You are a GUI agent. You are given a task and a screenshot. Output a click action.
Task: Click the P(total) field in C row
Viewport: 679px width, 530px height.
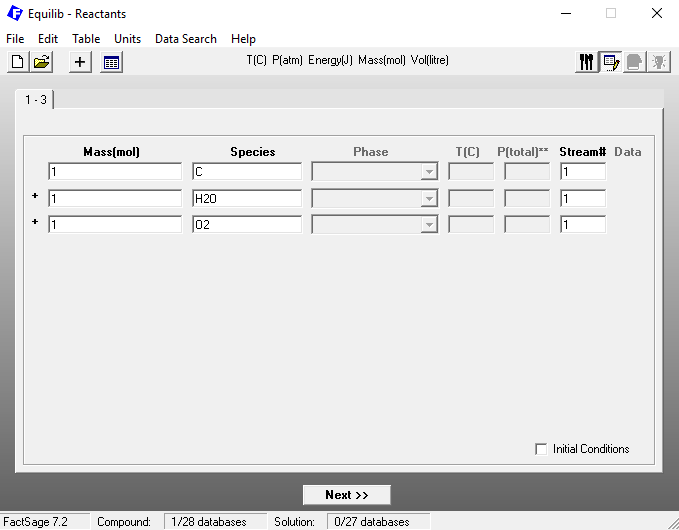point(527,172)
